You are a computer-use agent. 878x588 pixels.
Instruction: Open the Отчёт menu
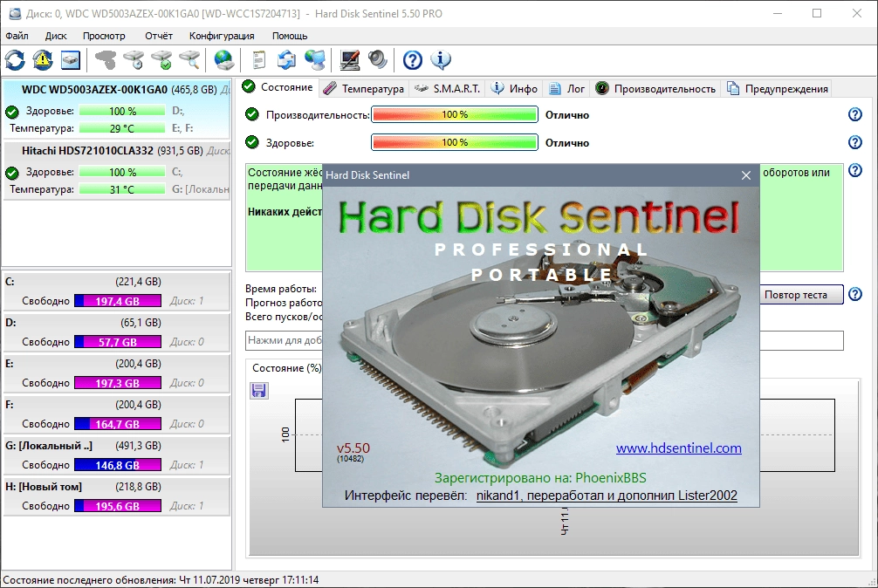click(x=159, y=36)
